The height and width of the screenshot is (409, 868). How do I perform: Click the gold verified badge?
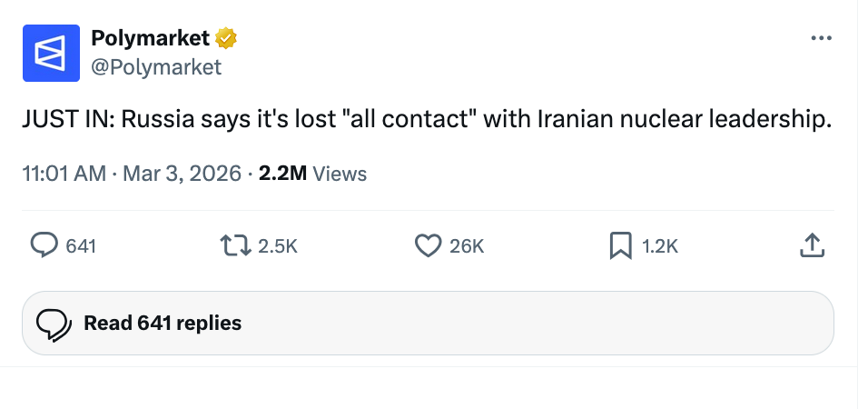pos(226,38)
